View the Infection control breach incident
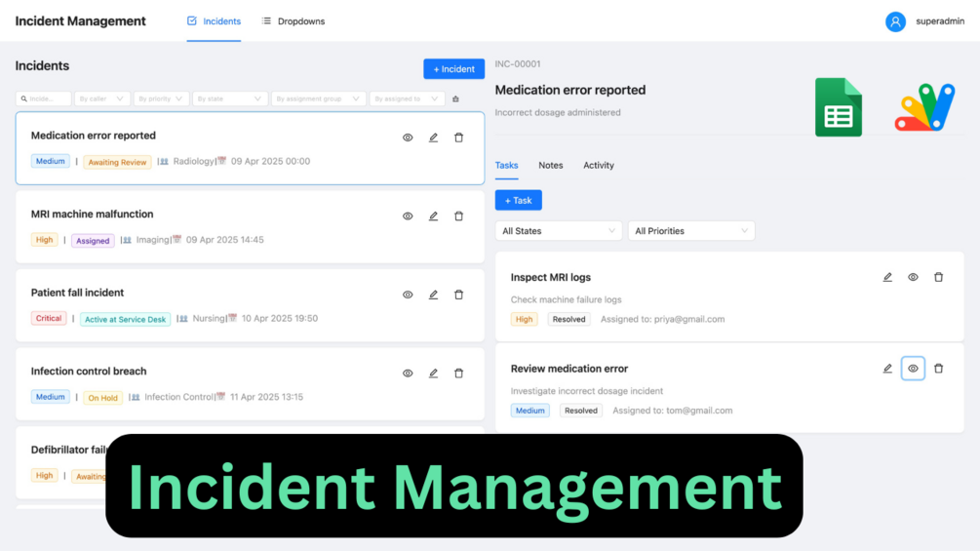 point(408,374)
